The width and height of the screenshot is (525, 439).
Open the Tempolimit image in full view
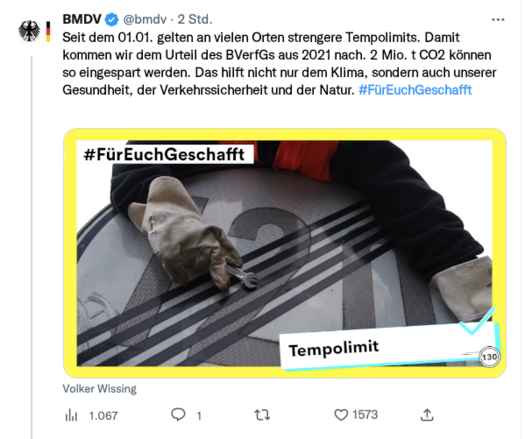point(285,253)
